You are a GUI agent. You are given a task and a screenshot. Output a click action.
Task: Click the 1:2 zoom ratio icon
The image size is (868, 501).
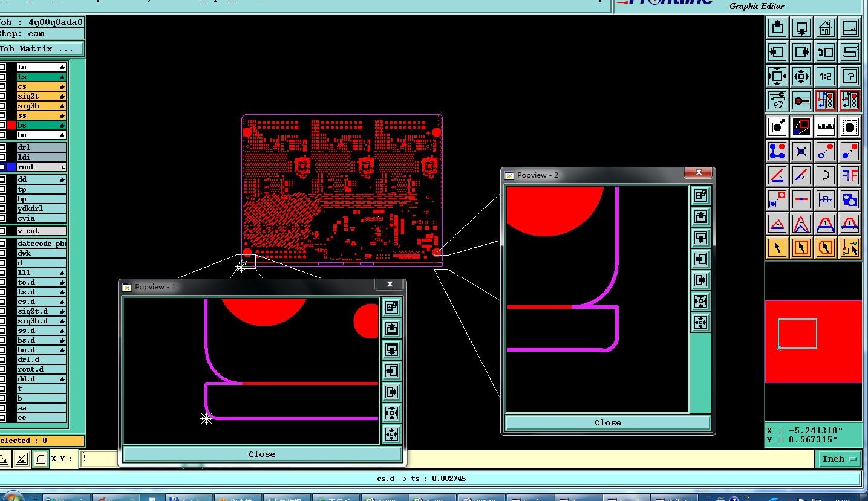[826, 76]
